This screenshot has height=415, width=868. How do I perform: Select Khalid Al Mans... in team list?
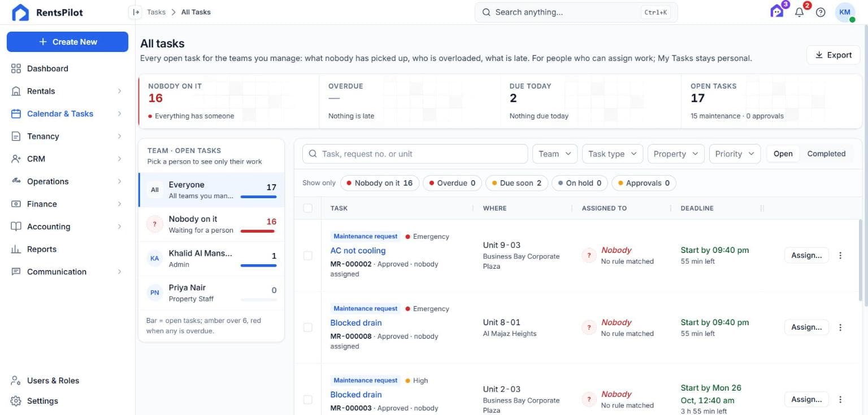click(211, 259)
